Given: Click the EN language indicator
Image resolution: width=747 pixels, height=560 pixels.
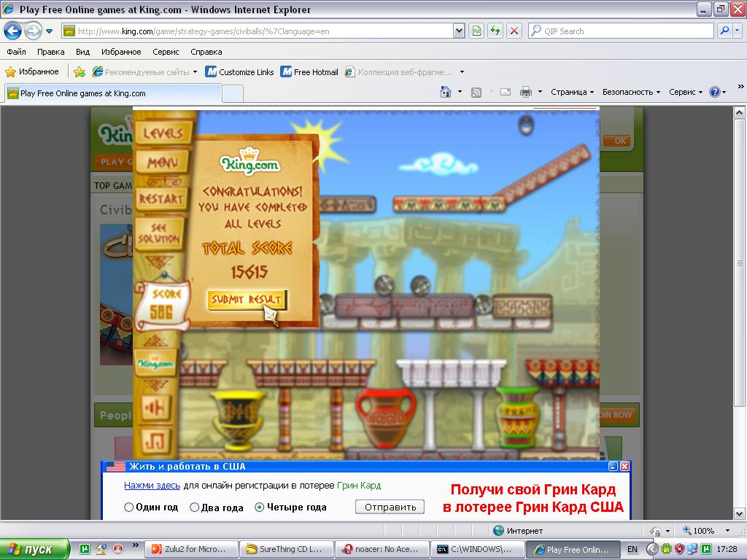Looking at the screenshot, I should (632, 550).
